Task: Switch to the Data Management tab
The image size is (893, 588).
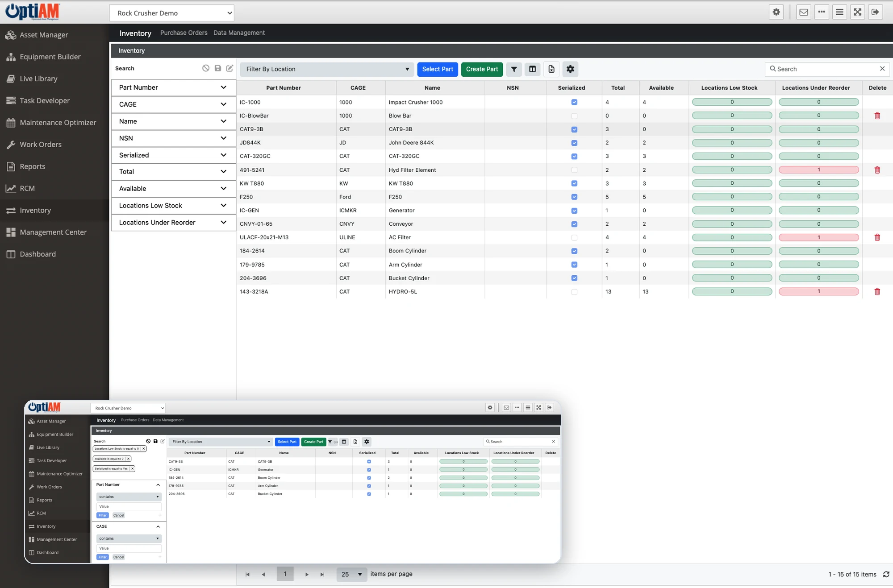Action: tap(239, 33)
